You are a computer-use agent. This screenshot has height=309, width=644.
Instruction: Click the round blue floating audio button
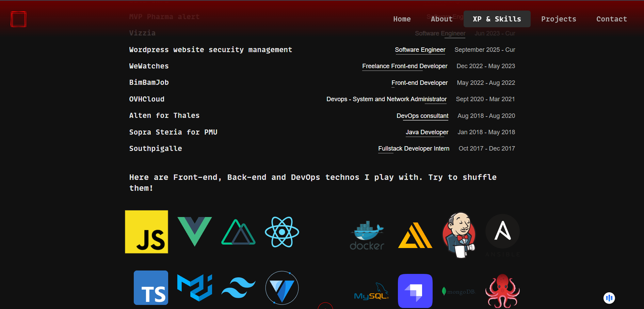(x=609, y=298)
